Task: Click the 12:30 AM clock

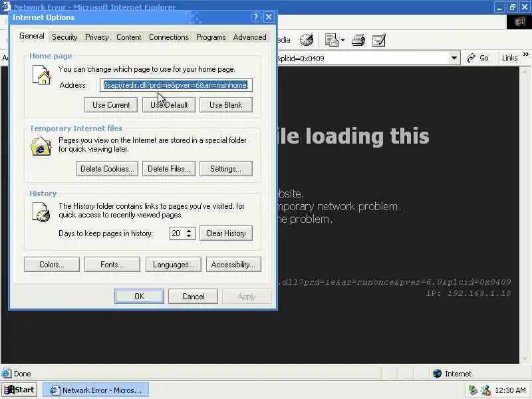Action: coord(510,390)
